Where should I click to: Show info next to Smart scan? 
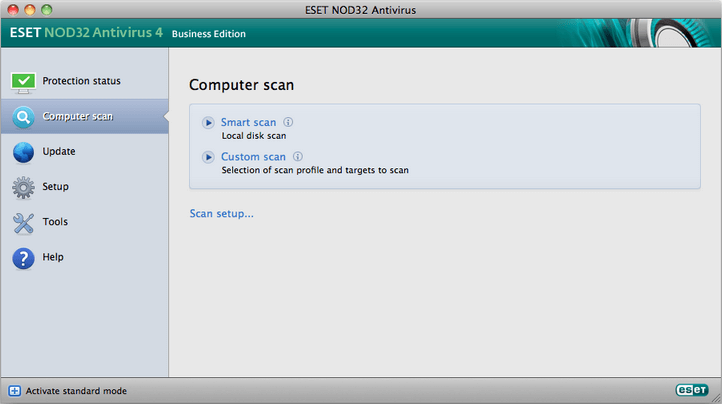(288, 122)
